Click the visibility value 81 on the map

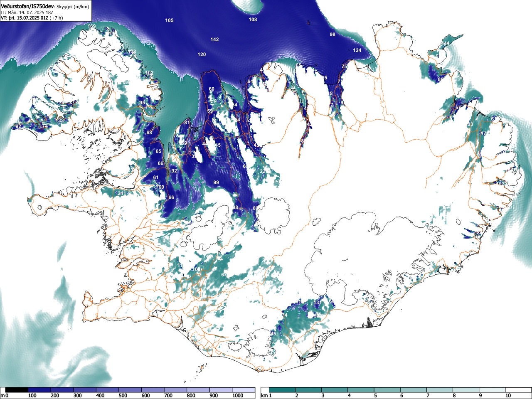187,123
